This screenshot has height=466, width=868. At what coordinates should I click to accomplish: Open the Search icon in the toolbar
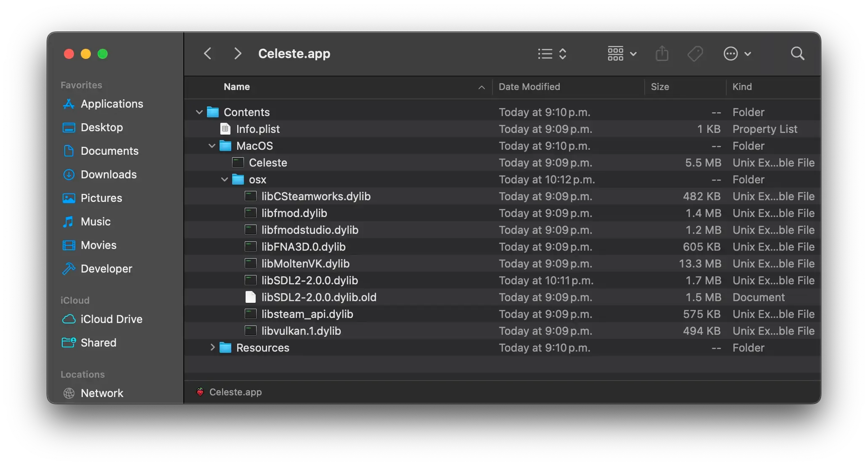coord(797,53)
